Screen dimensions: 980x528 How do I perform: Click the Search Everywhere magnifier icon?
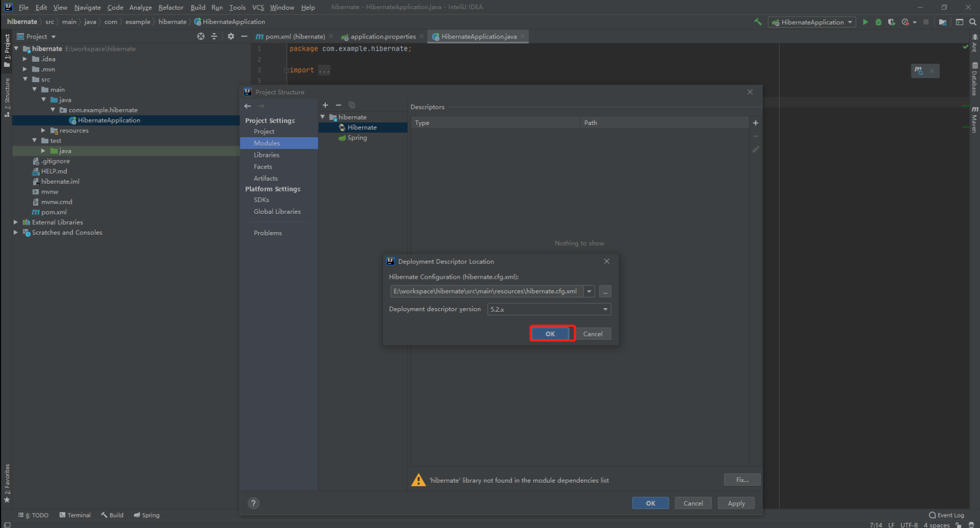(972, 22)
